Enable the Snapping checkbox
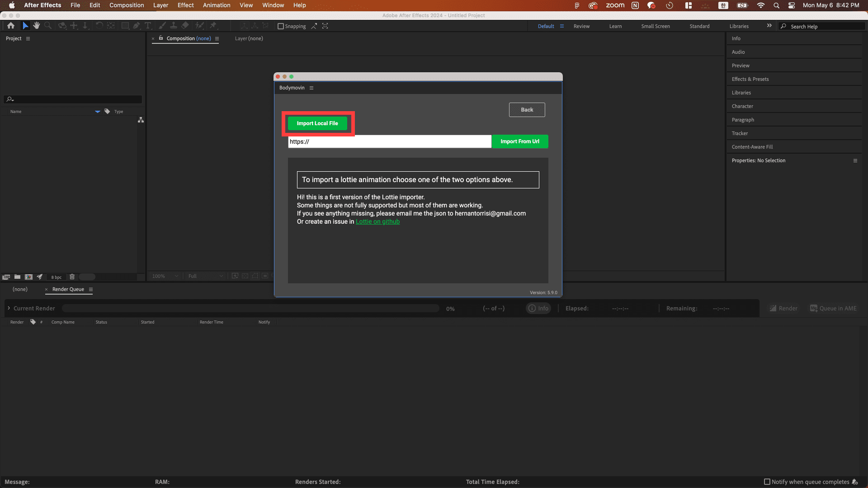Screen dimensions: 868x488 280,26
